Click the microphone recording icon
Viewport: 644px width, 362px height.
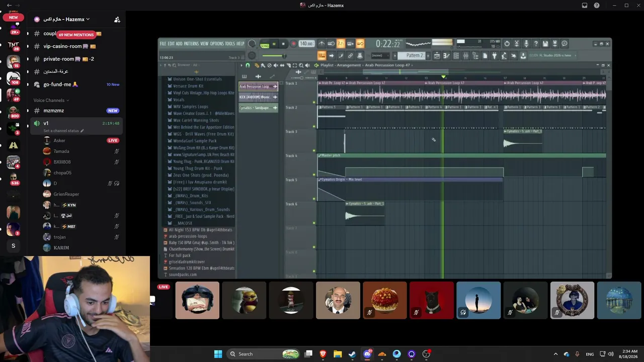pyautogui.click(x=526, y=44)
